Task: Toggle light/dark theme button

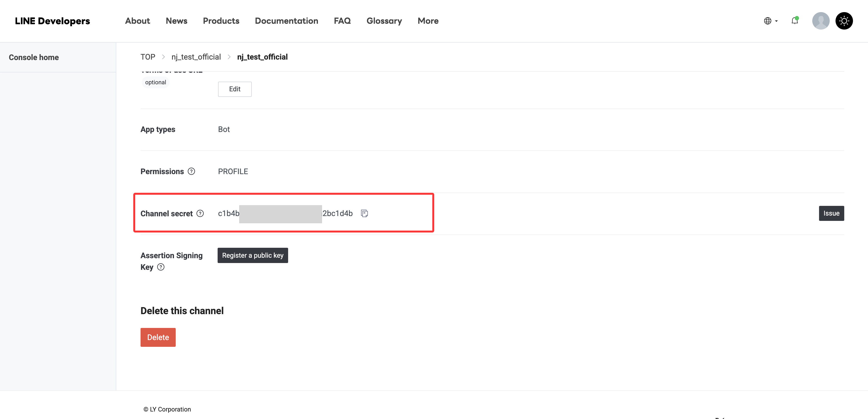Action: (844, 21)
